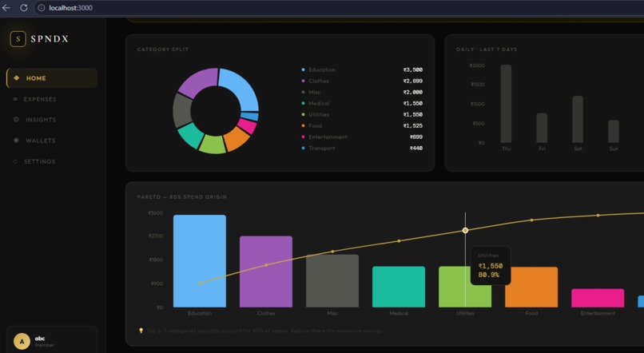Click the Fri bar in daily chart

(542, 128)
